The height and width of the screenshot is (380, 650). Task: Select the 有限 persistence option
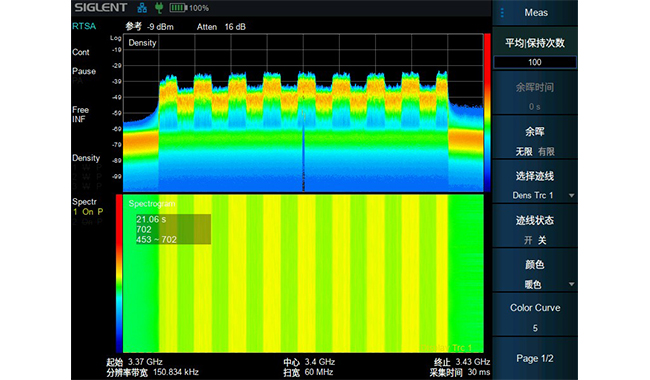tap(546, 152)
